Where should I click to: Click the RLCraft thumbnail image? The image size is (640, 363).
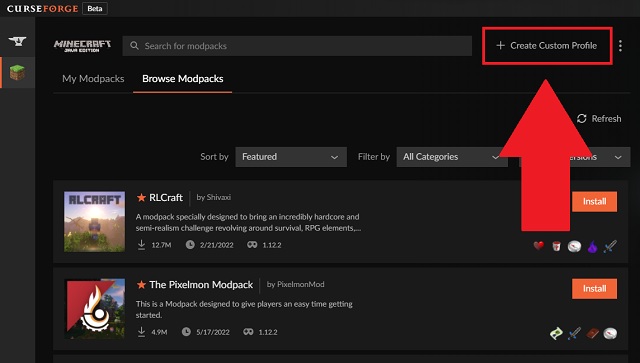pyautogui.click(x=95, y=221)
